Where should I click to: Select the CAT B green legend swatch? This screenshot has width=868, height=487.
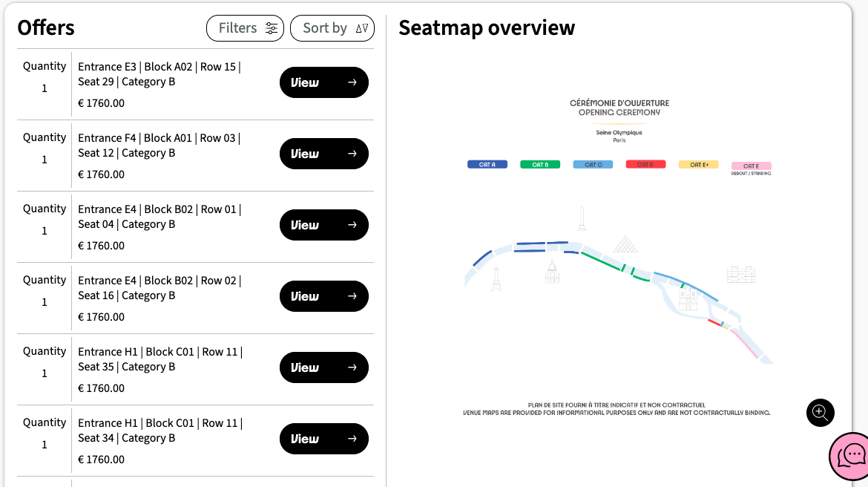540,165
